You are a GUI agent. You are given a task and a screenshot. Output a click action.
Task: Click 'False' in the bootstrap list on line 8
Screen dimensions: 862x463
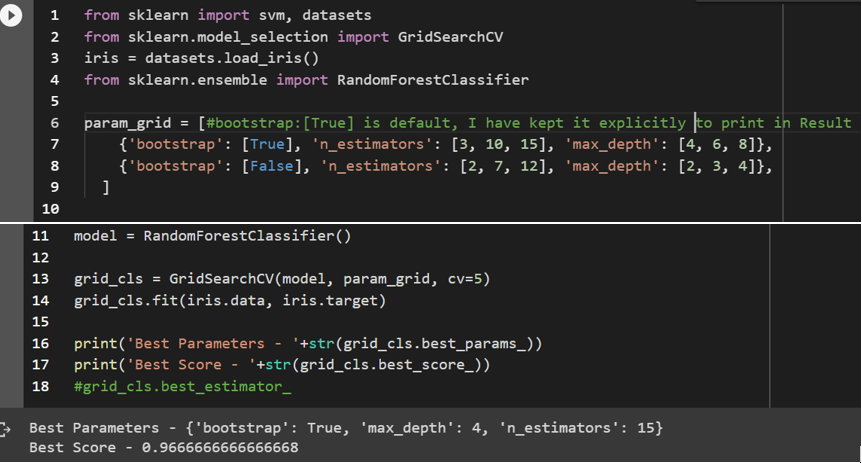pyautogui.click(x=272, y=166)
